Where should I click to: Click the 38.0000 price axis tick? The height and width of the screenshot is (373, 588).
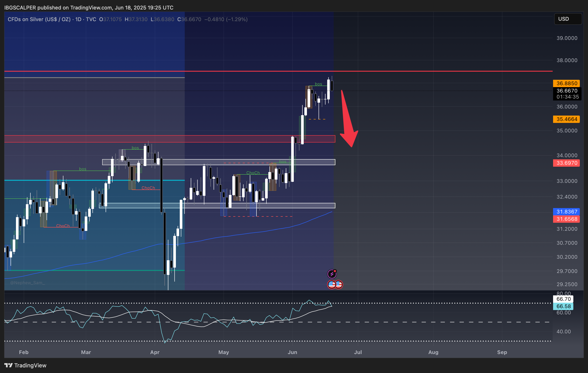pyautogui.click(x=567, y=60)
